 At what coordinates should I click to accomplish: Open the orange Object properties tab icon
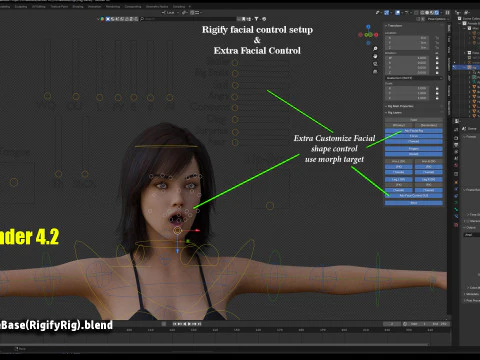point(456,182)
